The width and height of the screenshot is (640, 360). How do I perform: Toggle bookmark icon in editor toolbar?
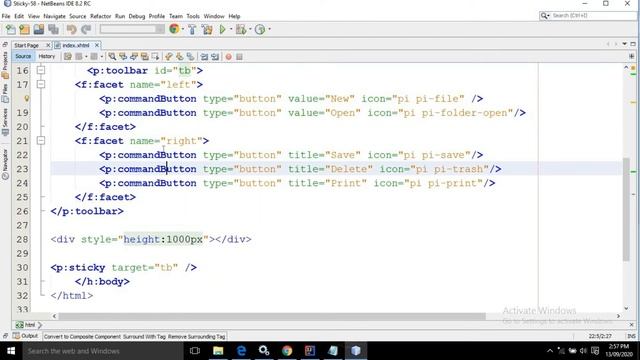pos(190,57)
